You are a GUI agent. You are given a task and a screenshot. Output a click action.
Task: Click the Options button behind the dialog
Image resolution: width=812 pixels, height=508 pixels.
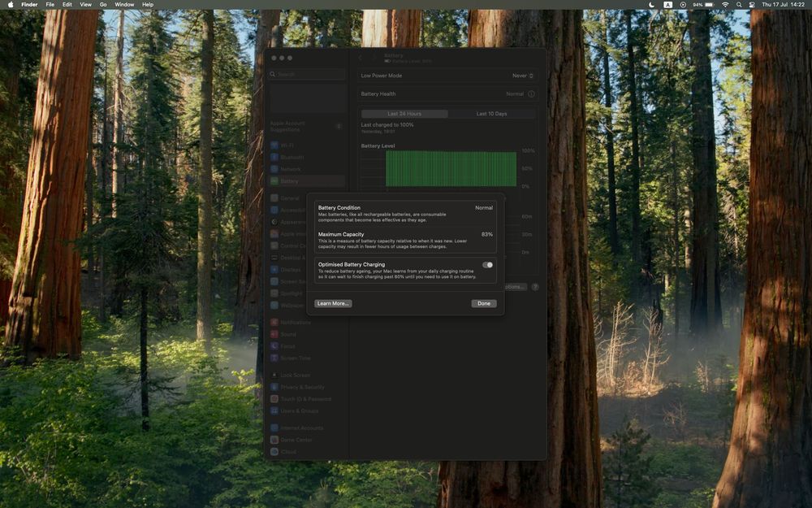pos(514,287)
